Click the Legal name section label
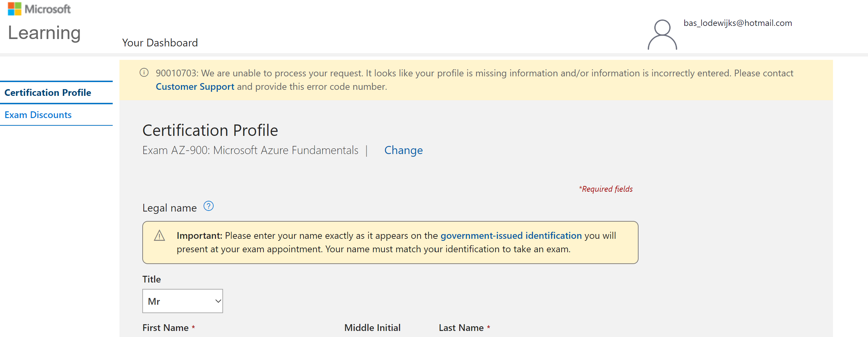This screenshot has width=868, height=337. coord(169,208)
